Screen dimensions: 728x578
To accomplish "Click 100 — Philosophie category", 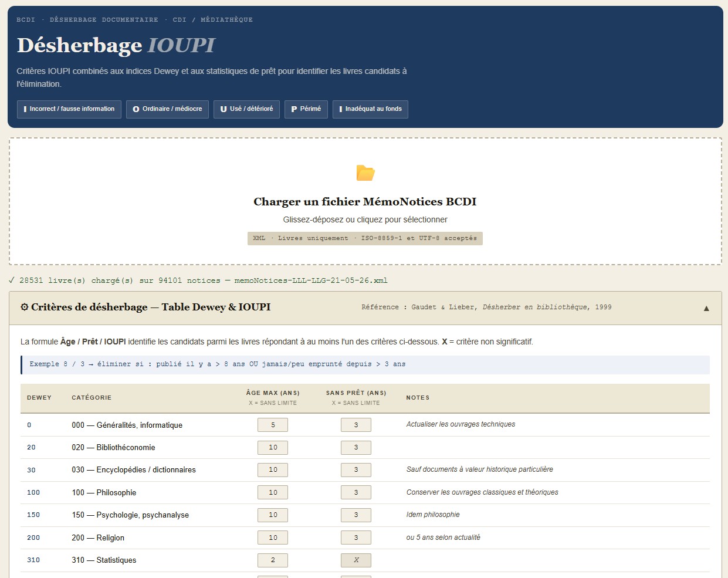I will point(104,493).
